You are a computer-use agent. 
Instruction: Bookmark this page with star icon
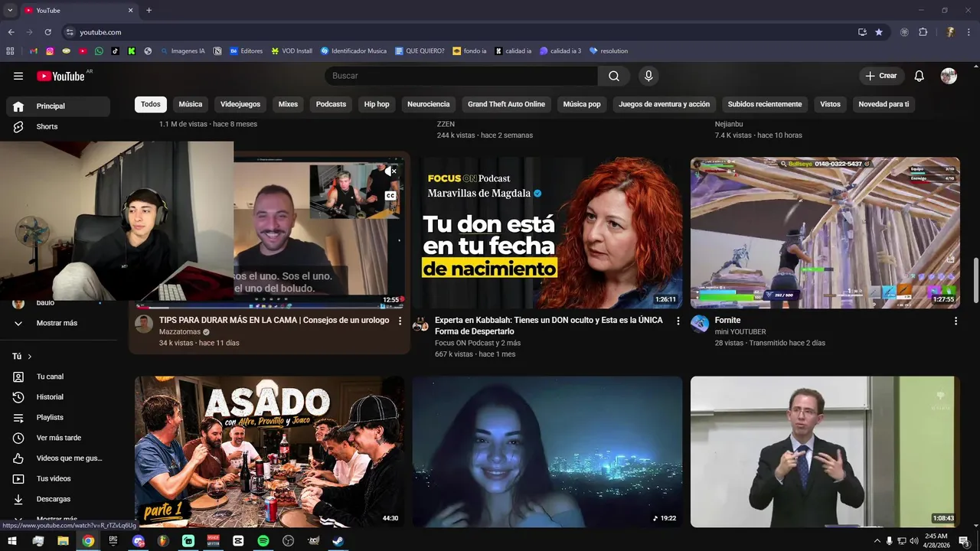(879, 32)
